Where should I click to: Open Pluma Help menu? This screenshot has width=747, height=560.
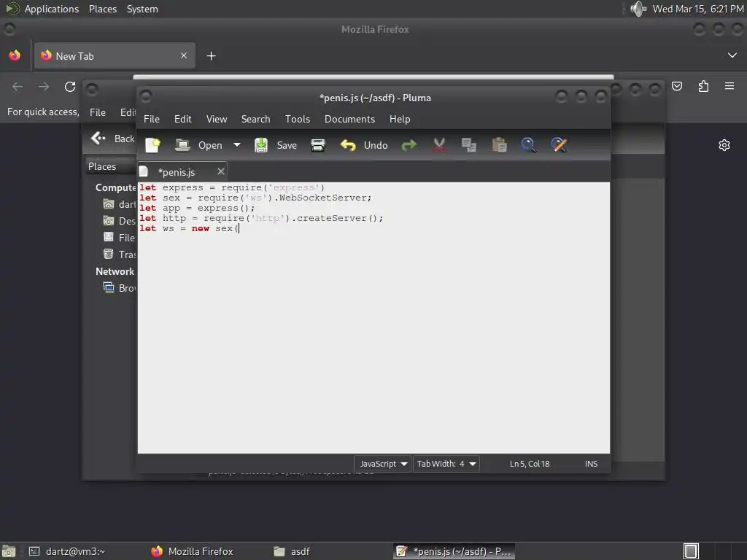click(400, 119)
